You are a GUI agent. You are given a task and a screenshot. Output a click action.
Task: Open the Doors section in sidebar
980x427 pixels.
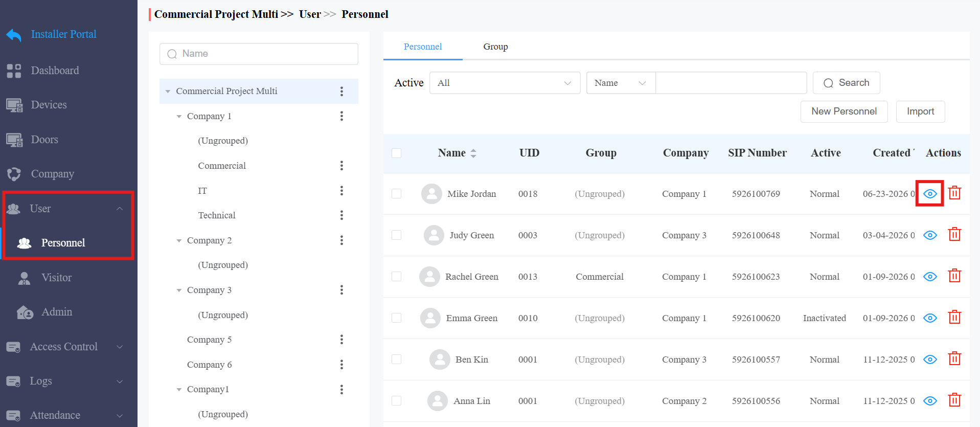44,140
